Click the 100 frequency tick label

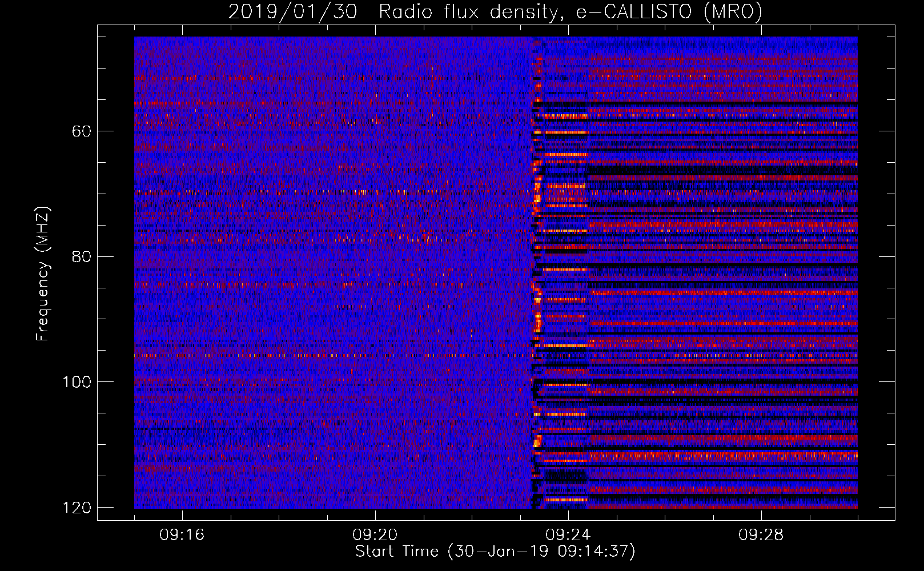[77, 382]
